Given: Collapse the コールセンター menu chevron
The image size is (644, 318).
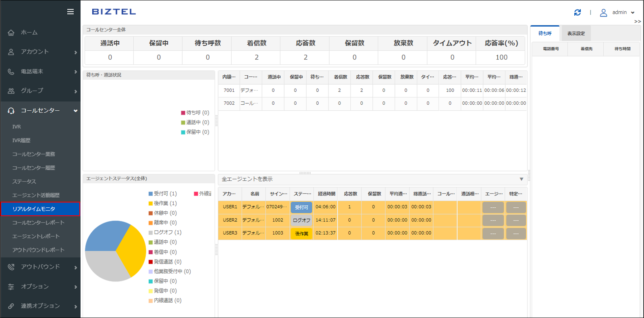Looking at the screenshot, I should point(75,111).
